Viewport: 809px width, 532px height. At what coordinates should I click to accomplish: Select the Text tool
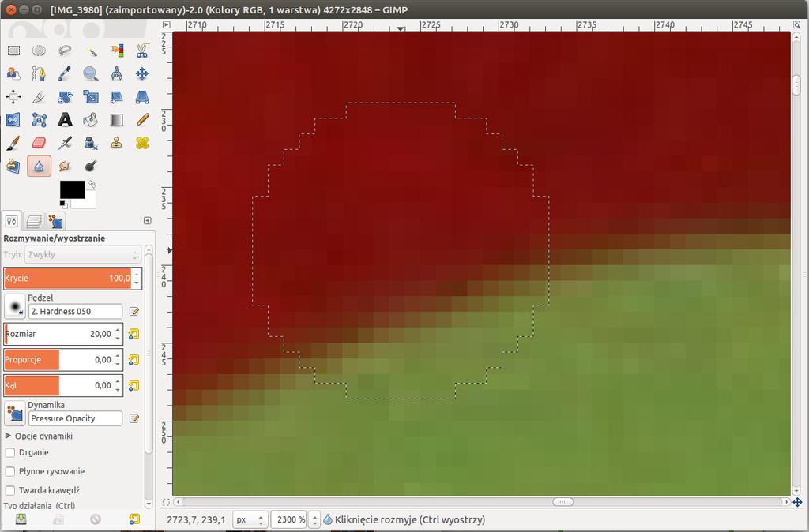[65, 120]
